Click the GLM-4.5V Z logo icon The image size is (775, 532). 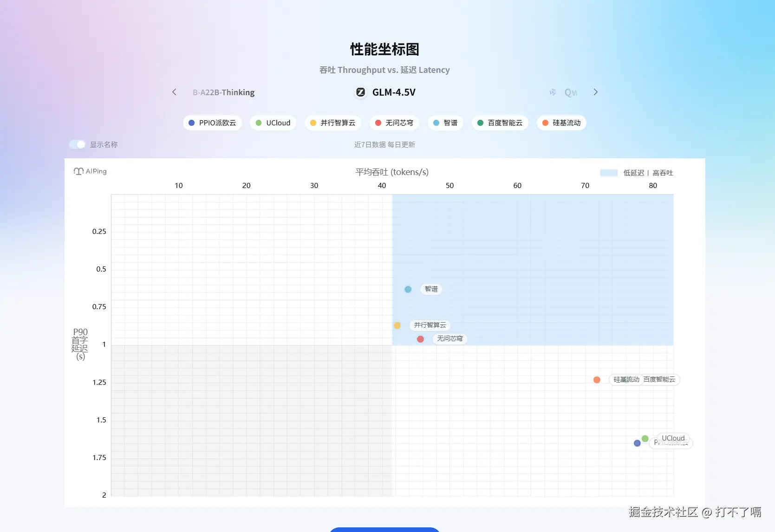click(360, 92)
